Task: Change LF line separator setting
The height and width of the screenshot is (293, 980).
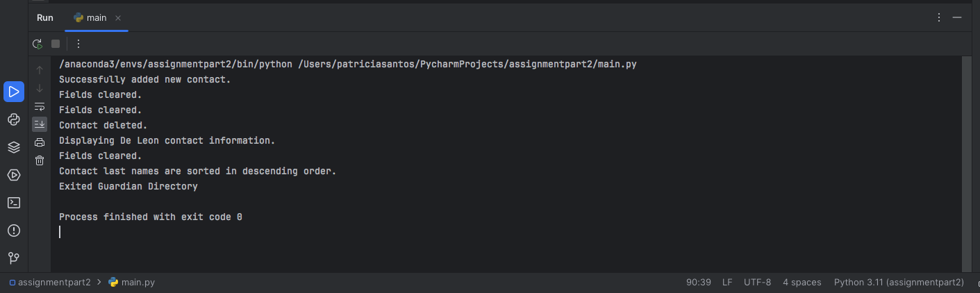Action: pyautogui.click(x=727, y=283)
